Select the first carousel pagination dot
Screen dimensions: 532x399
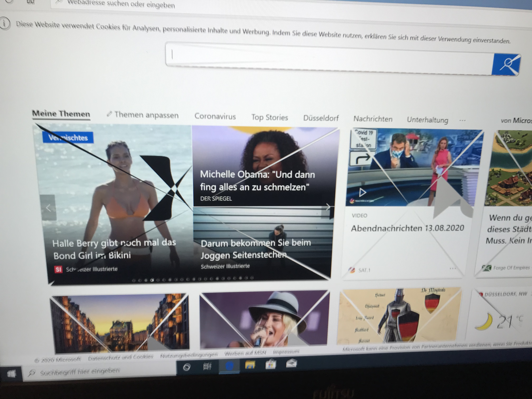(134, 280)
